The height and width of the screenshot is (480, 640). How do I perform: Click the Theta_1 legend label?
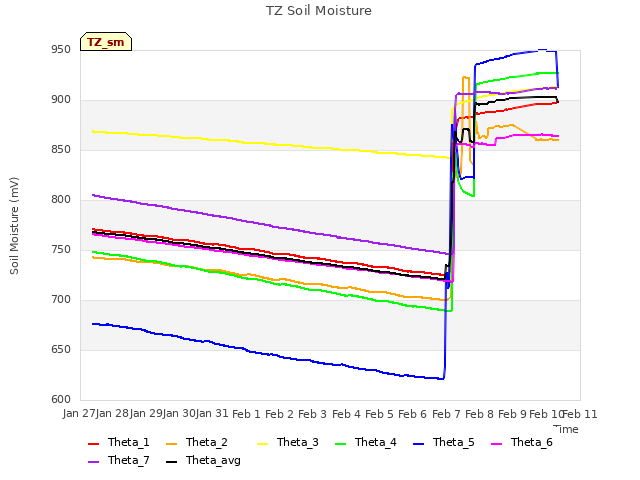click(129, 442)
